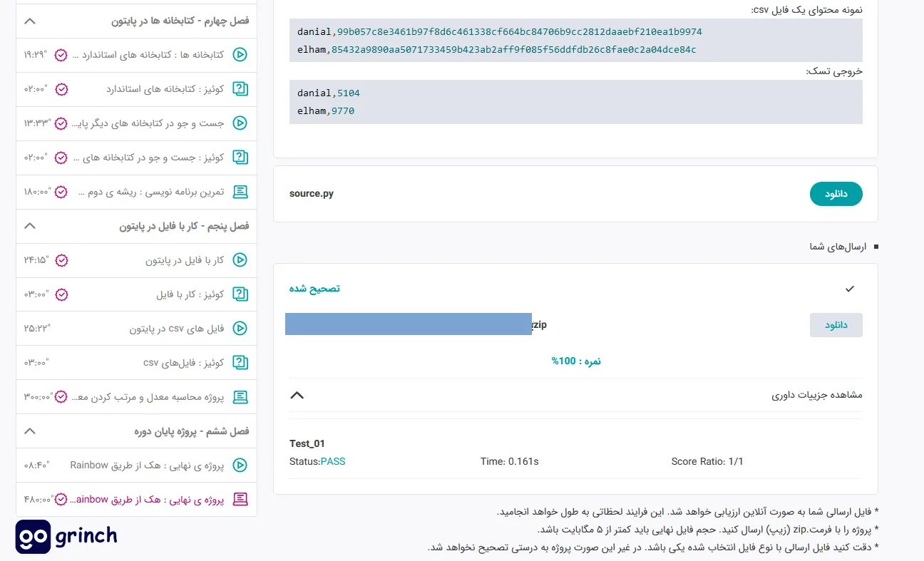Click play icon for فایل های csv در پایتون
924x561 pixels.
[x=241, y=329]
